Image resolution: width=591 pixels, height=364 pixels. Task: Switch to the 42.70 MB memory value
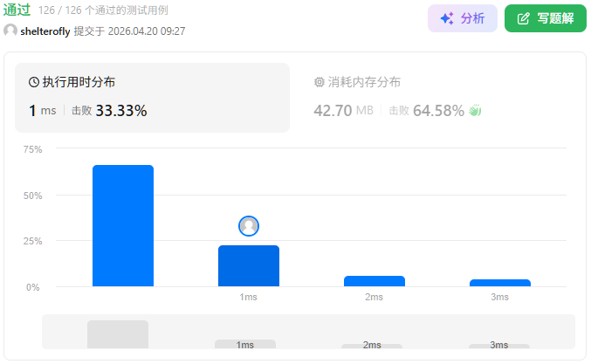pos(343,111)
